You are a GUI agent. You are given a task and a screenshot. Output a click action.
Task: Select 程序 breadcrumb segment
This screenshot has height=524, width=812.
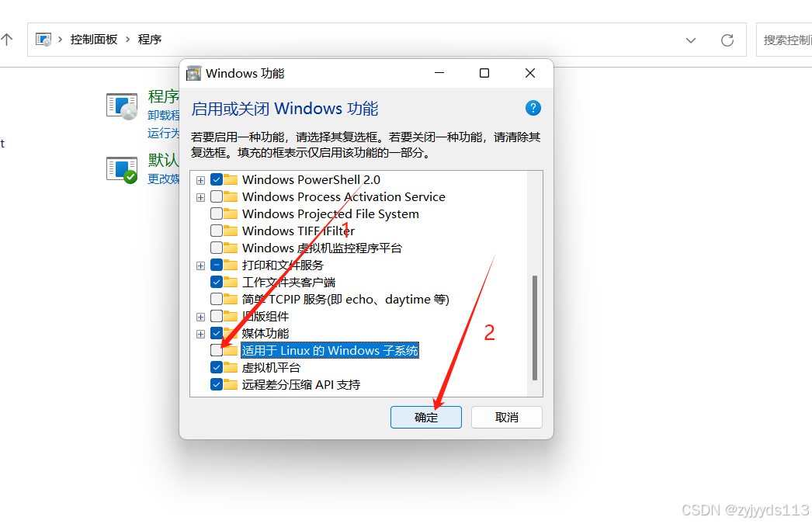(x=150, y=40)
